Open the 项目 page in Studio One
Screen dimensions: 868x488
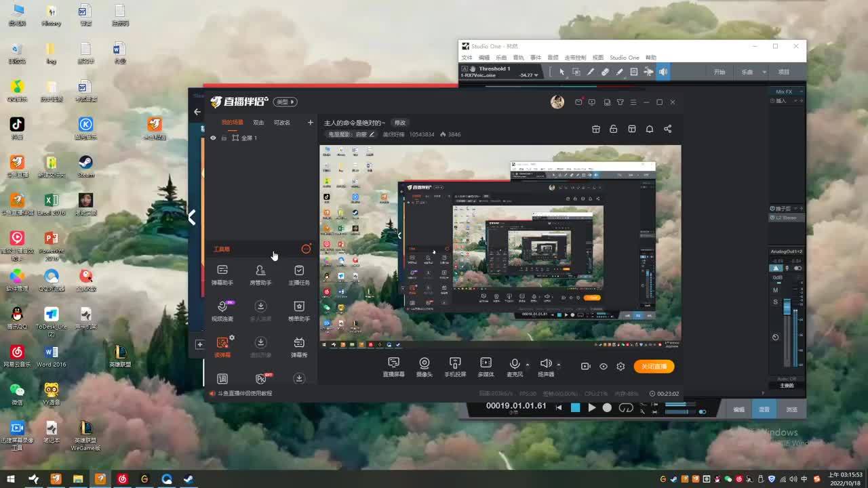pos(784,72)
